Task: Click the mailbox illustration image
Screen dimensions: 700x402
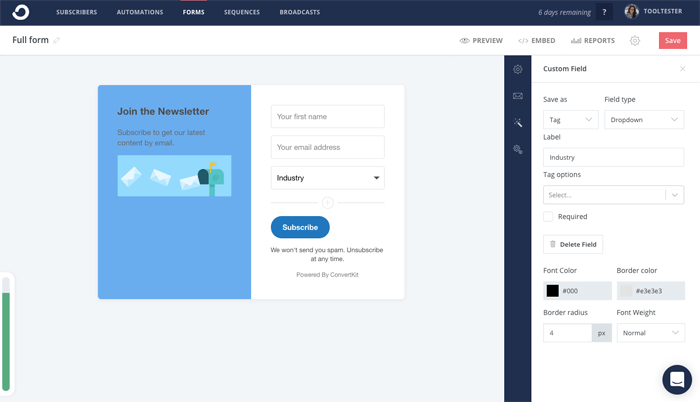Action: click(174, 176)
